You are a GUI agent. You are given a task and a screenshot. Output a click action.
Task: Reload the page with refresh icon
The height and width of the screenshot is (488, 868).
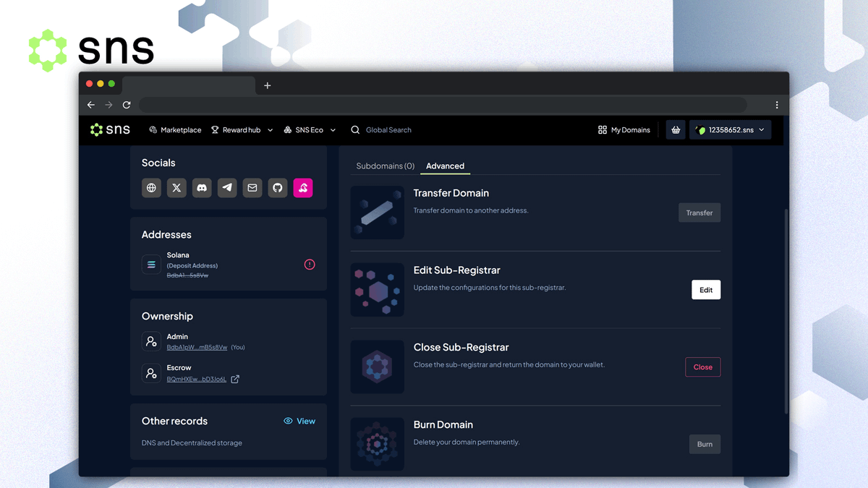127,105
